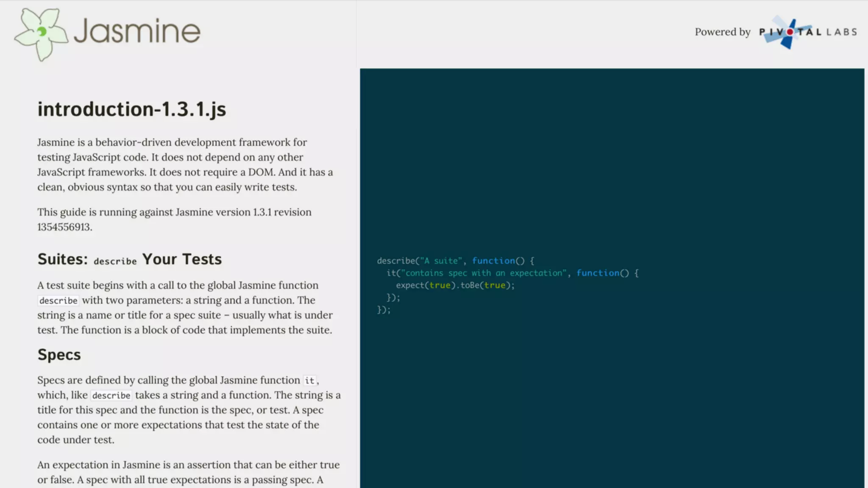Click the second 'function' keyword in the code
This screenshot has height=488, width=868.
pos(598,273)
